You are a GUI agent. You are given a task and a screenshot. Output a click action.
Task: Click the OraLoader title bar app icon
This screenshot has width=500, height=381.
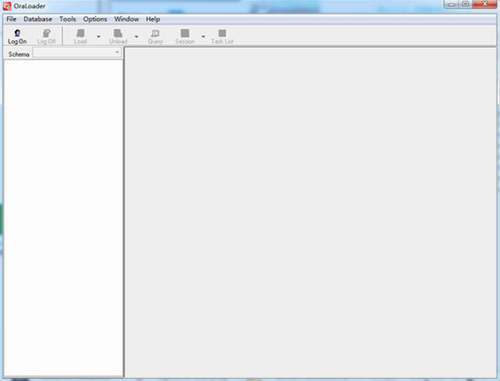tap(7, 6)
